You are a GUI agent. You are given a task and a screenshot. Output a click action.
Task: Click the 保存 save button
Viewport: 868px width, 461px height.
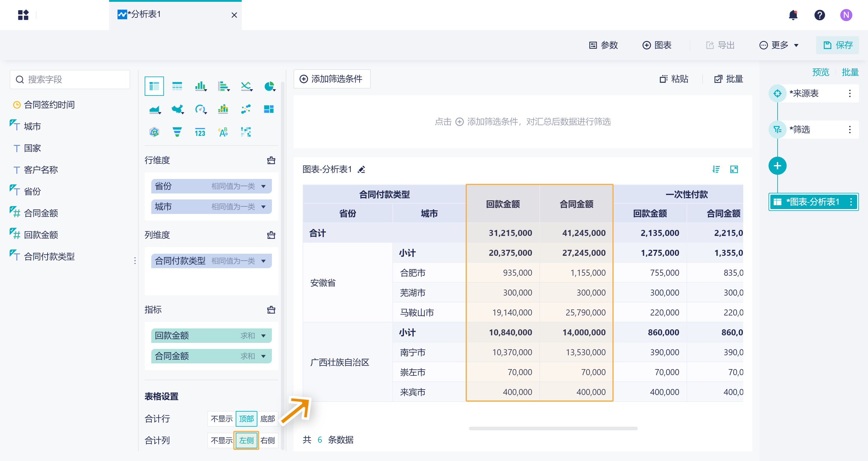click(837, 45)
